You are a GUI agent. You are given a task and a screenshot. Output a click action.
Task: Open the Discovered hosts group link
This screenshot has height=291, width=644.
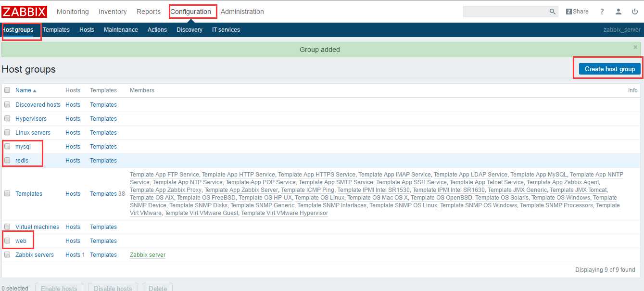point(38,104)
